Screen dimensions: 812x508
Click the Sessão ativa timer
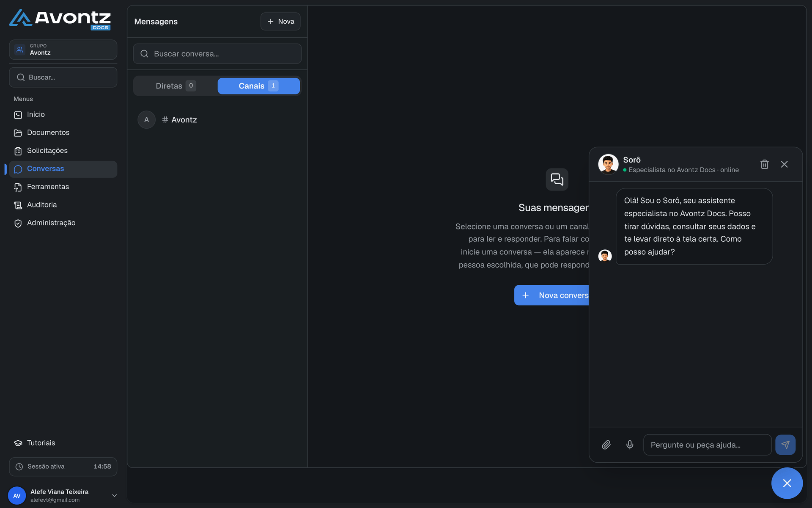pos(63,467)
